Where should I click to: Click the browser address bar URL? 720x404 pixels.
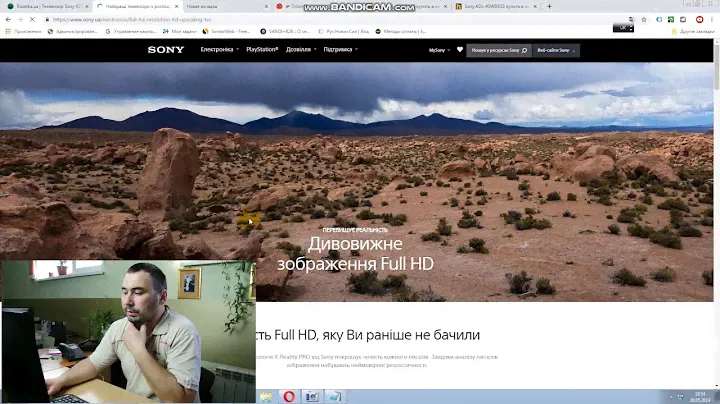(x=200, y=19)
